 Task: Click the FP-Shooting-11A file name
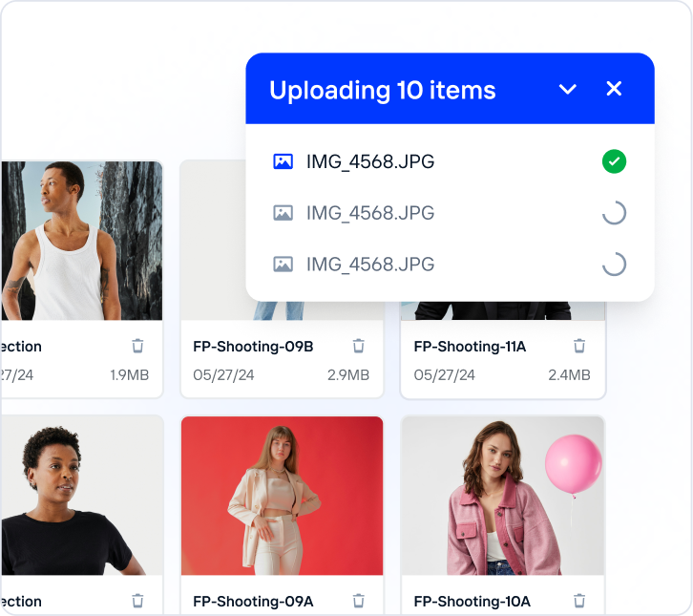click(x=470, y=347)
